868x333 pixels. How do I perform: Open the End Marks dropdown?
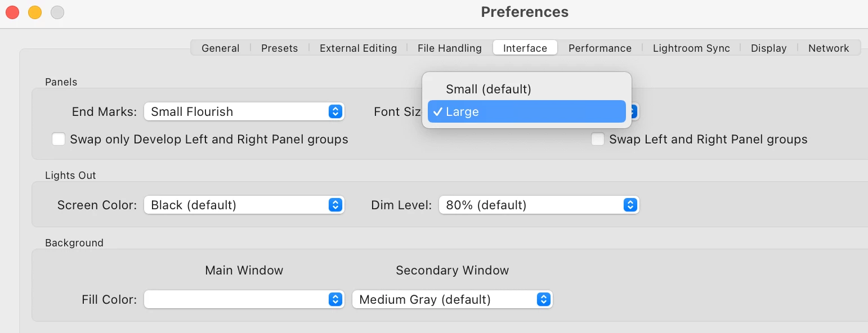(244, 111)
